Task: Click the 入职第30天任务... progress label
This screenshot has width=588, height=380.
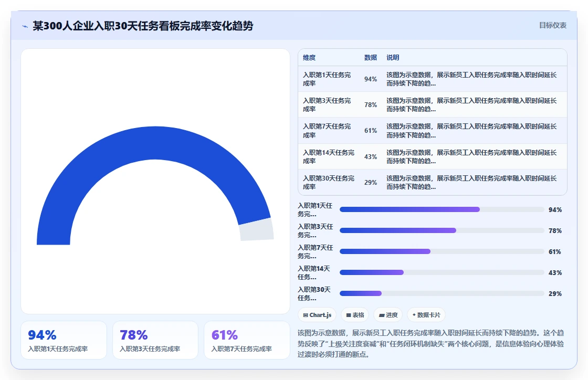Action: coord(314,294)
